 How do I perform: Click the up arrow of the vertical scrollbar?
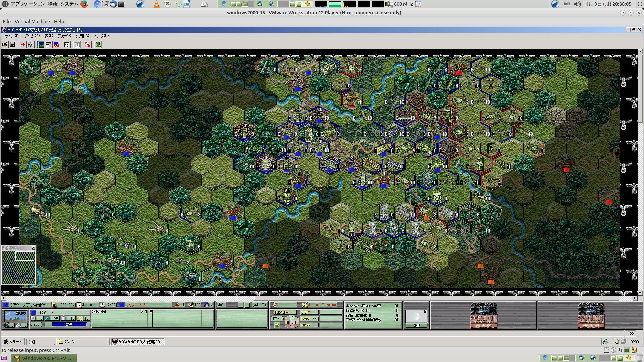point(640,52)
